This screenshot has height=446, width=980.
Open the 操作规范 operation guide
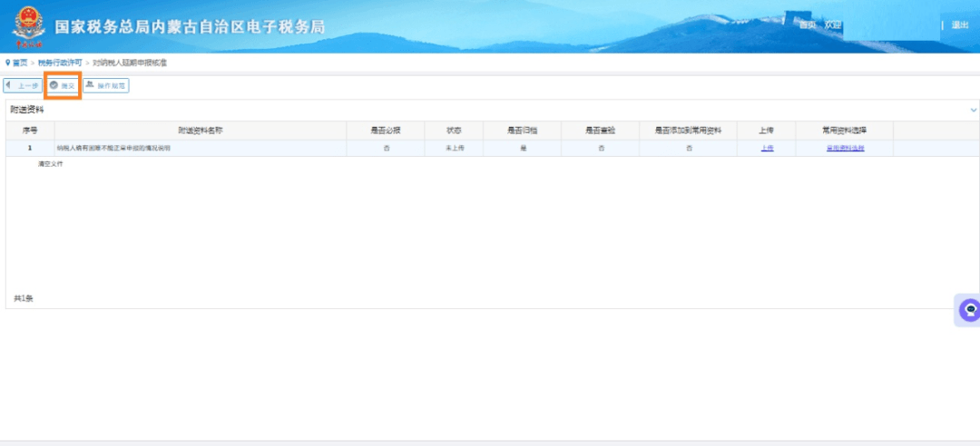click(106, 85)
